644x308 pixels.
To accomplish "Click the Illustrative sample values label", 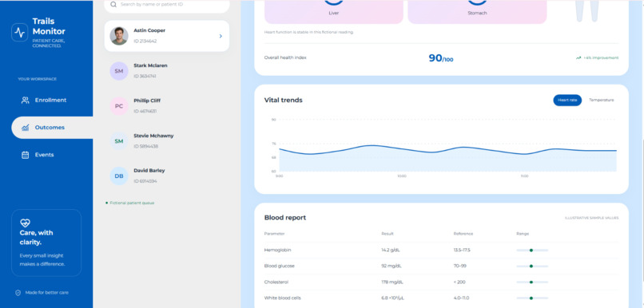I will pos(591,218).
